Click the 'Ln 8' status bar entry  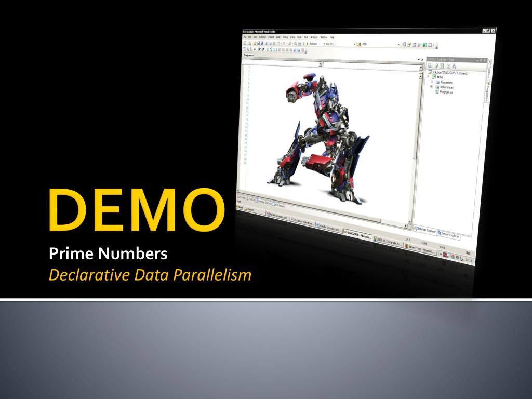(x=408, y=240)
